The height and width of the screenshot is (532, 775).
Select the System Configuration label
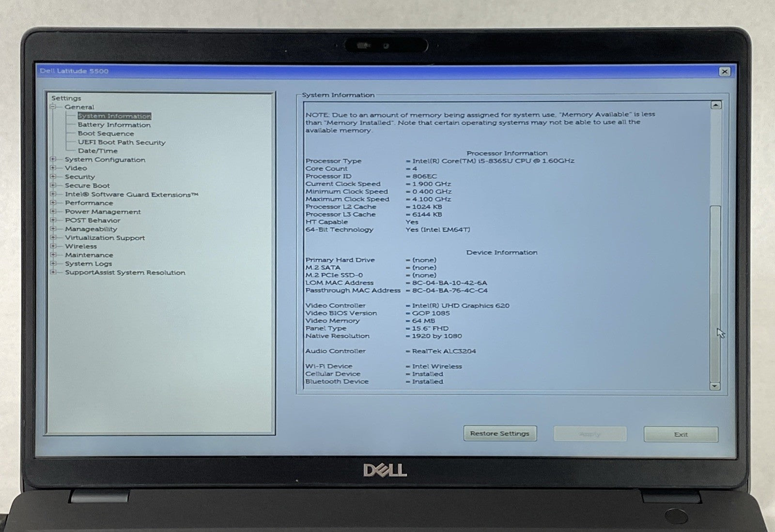[105, 159]
